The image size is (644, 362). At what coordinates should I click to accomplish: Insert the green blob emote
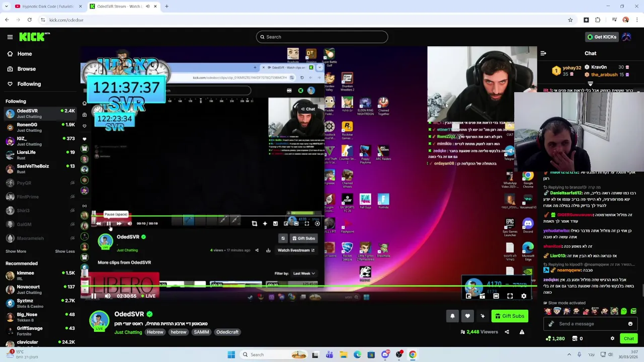pos(624,311)
